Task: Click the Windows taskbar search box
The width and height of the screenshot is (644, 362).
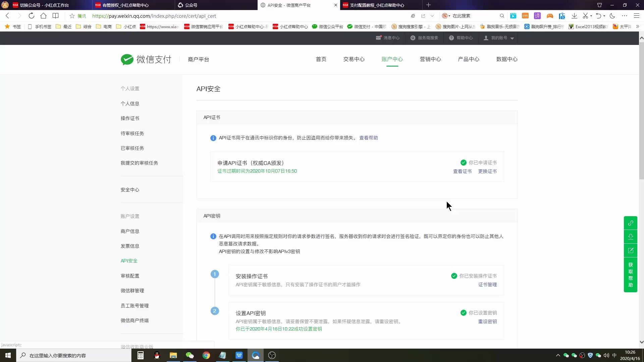Action: click(x=74, y=355)
